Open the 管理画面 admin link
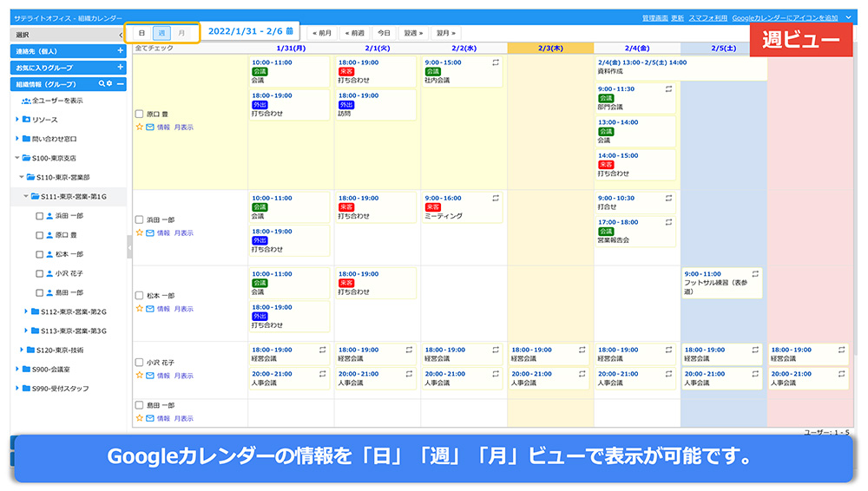 click(654, 18)
